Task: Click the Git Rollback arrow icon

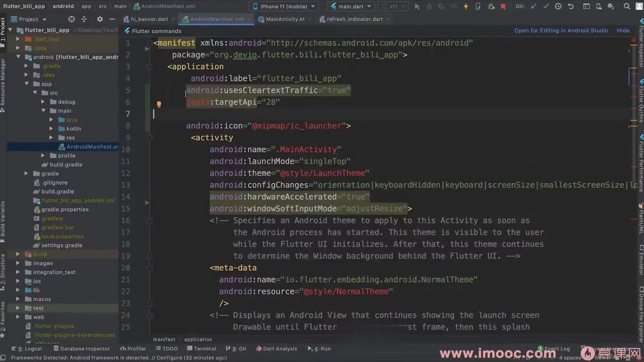Action: point(571,6)
